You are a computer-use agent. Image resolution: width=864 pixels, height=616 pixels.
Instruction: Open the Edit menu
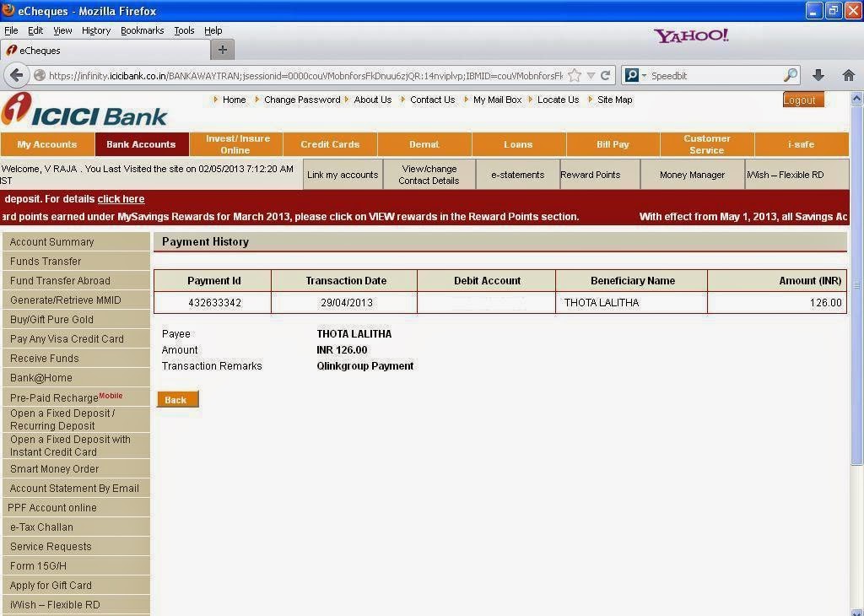35,30
